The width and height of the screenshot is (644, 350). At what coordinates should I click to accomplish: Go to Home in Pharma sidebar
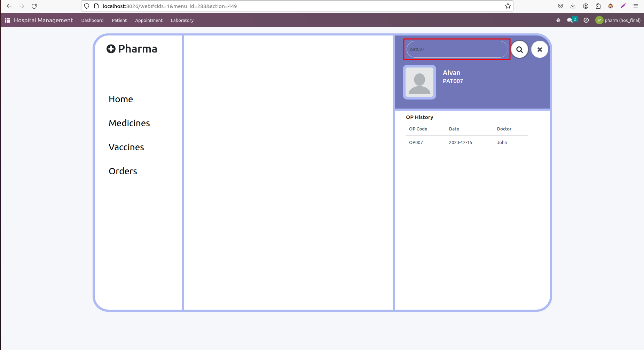(121, 99)
